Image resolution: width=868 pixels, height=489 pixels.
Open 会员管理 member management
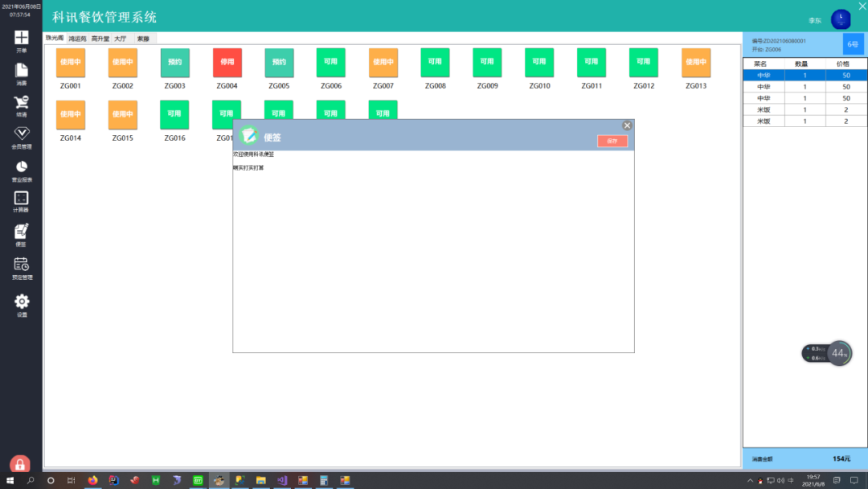coord(21,138)
